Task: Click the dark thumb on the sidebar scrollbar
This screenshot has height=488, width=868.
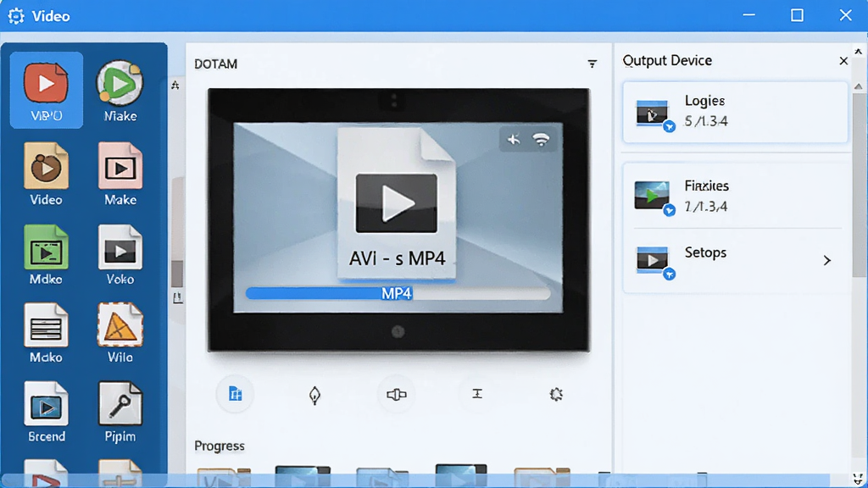Action: coord(177,274)
